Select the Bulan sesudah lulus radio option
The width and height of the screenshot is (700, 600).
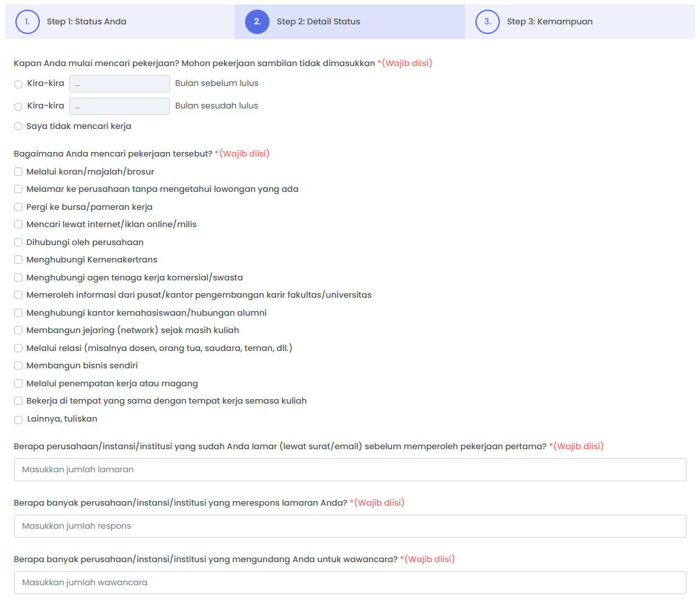(x=18, y=107)
